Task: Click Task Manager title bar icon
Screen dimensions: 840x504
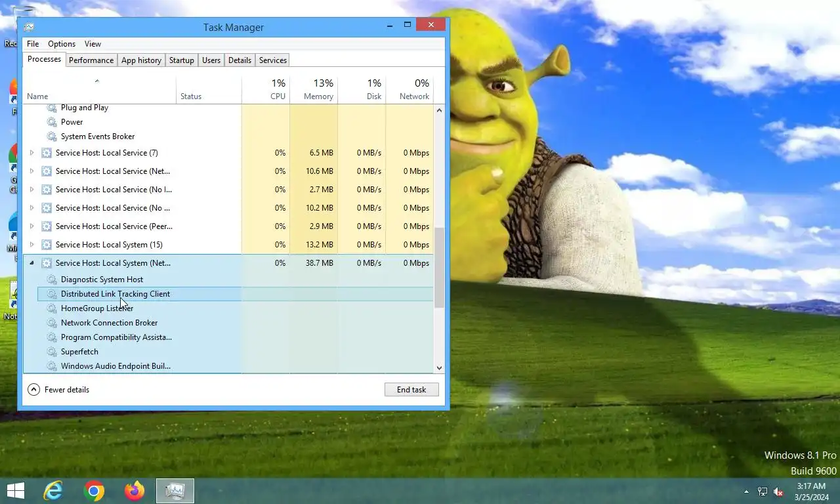Action: point(29,27)
